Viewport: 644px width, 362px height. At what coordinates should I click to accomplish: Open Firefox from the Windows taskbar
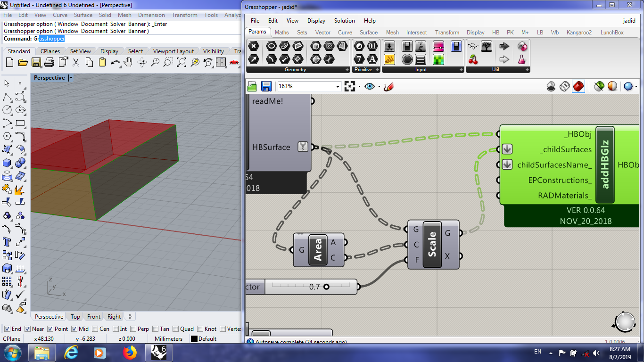[x=129, y=353]
